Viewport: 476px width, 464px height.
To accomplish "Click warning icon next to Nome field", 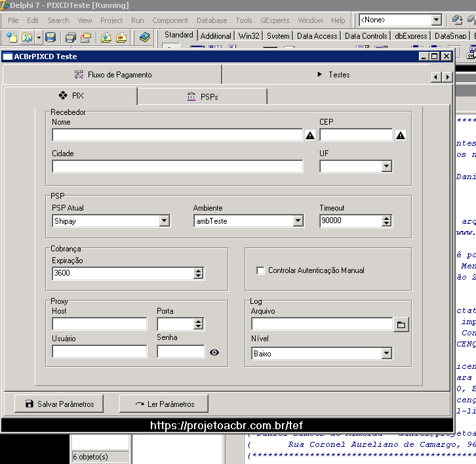I will pos(310,135).
